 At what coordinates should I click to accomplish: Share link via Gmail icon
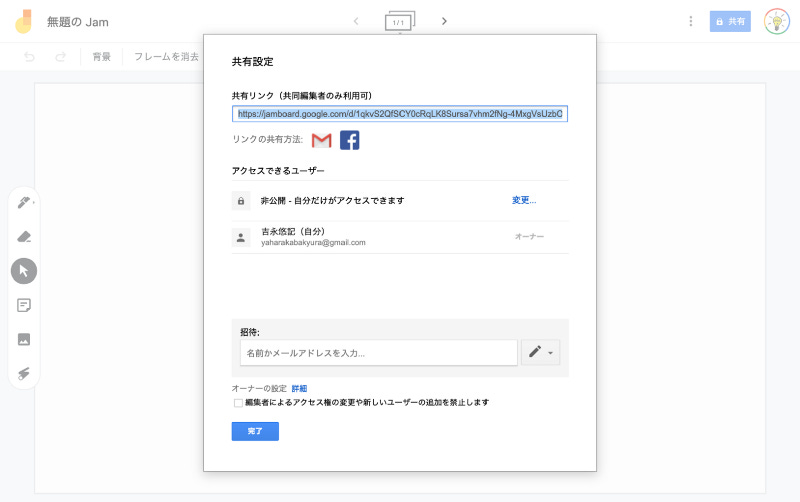pos(321,140)
